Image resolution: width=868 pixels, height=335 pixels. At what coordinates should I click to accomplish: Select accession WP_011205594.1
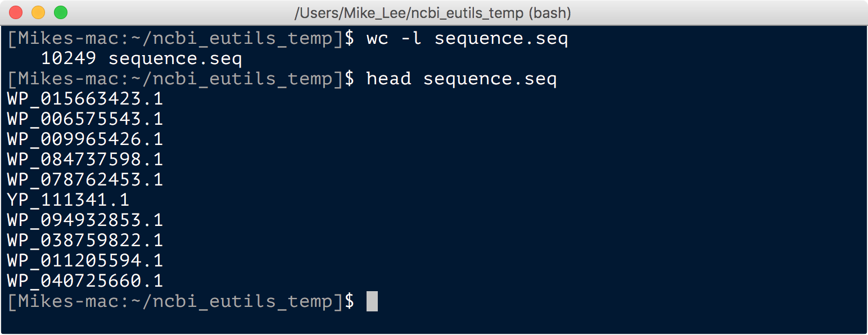(x=85, y=261)
